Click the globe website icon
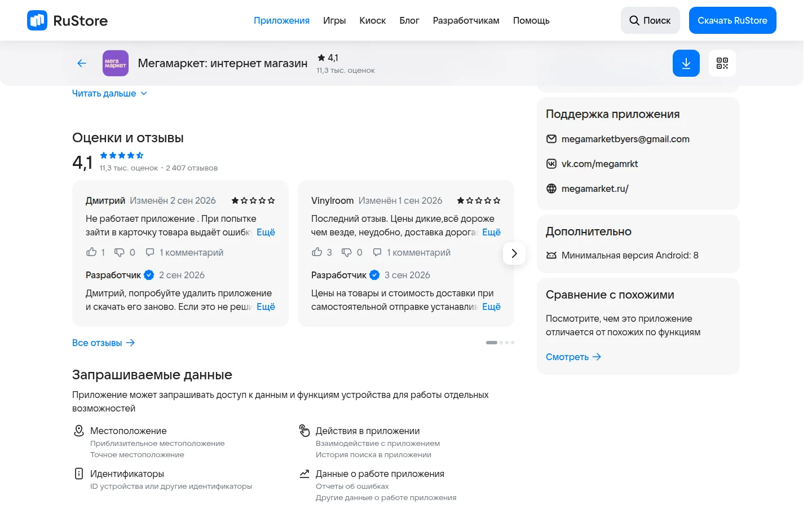This screenshot has height=508, width=812. [x=551, y=189]
